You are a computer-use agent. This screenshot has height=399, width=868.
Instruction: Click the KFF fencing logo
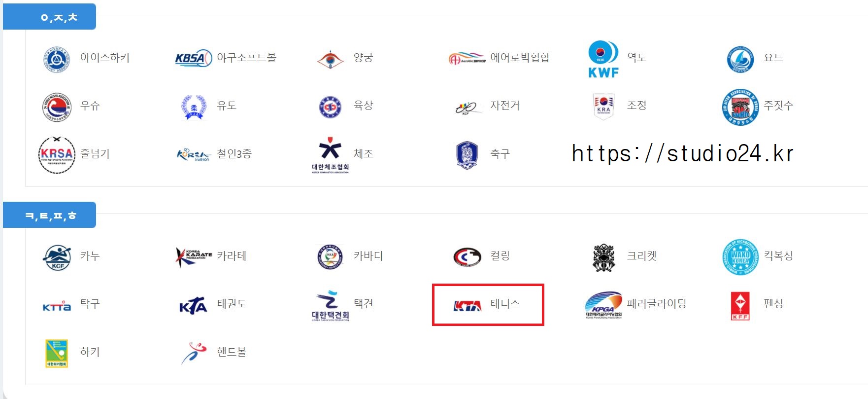[740, 306]
